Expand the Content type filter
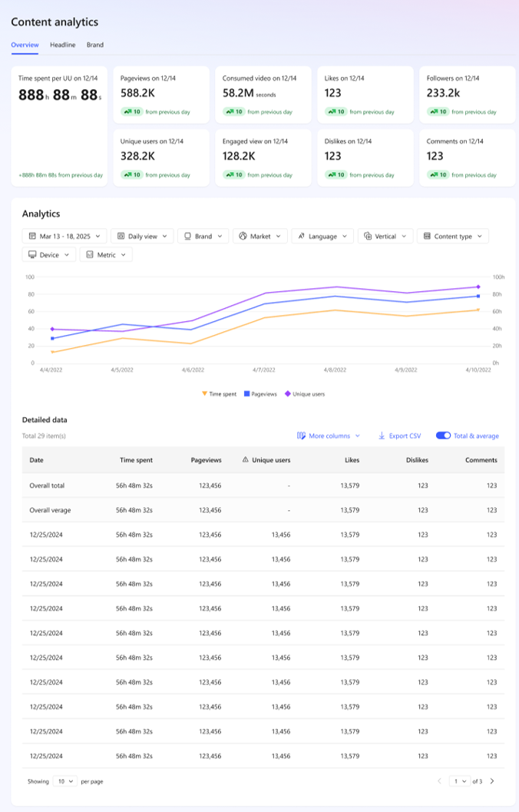 pos(453,237)
